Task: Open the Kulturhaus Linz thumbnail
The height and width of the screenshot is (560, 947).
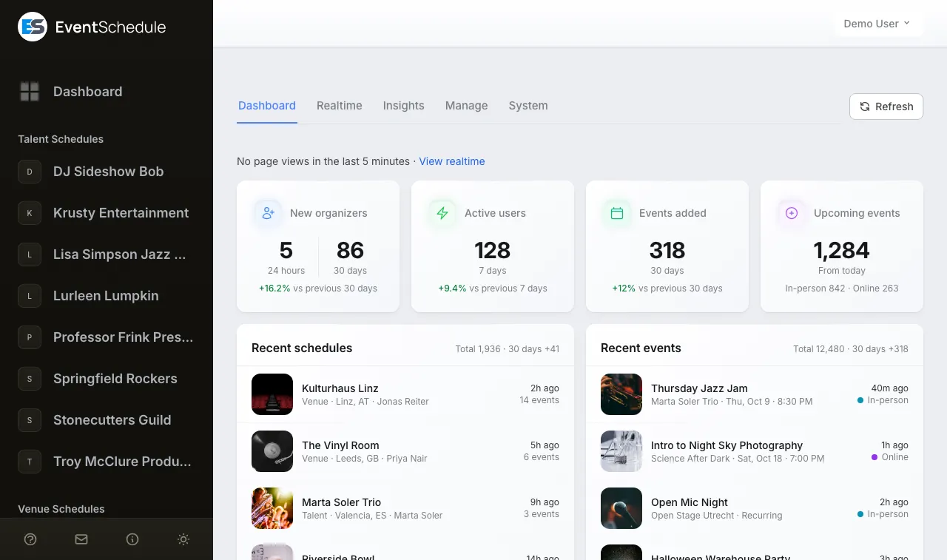Action: (x=272, y=394)
